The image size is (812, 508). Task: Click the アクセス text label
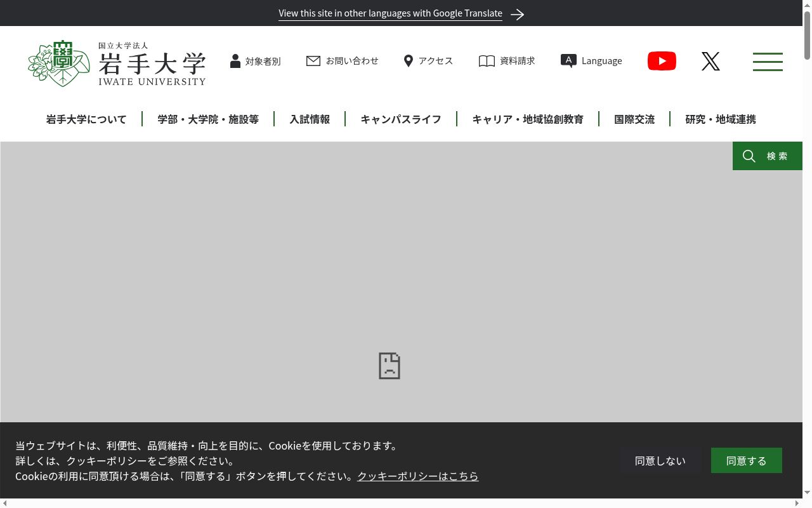pos(436,61)
